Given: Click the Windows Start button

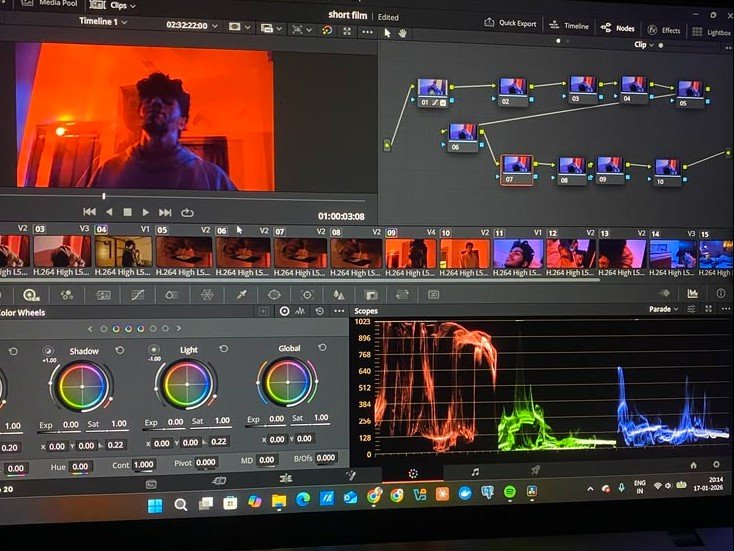Looking at the screenshot, I should coord(155,506).
